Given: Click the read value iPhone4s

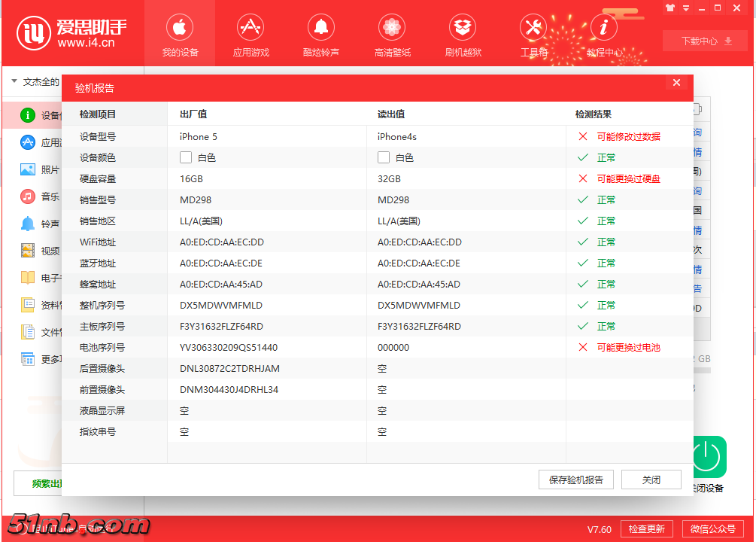Looking at the screenshot, I should [x=396, y=136].
